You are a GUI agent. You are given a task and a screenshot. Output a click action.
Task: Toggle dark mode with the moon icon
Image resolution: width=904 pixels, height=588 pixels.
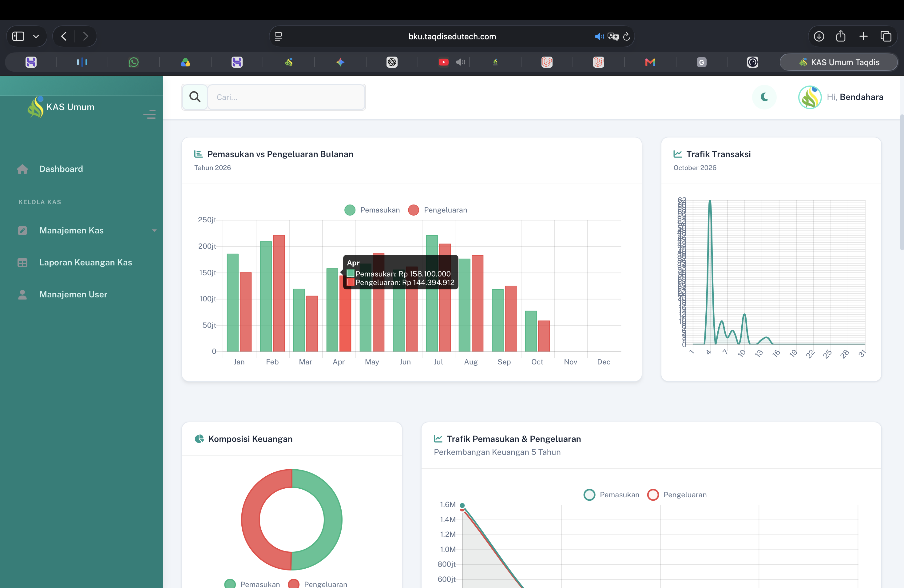click(764, 97)
